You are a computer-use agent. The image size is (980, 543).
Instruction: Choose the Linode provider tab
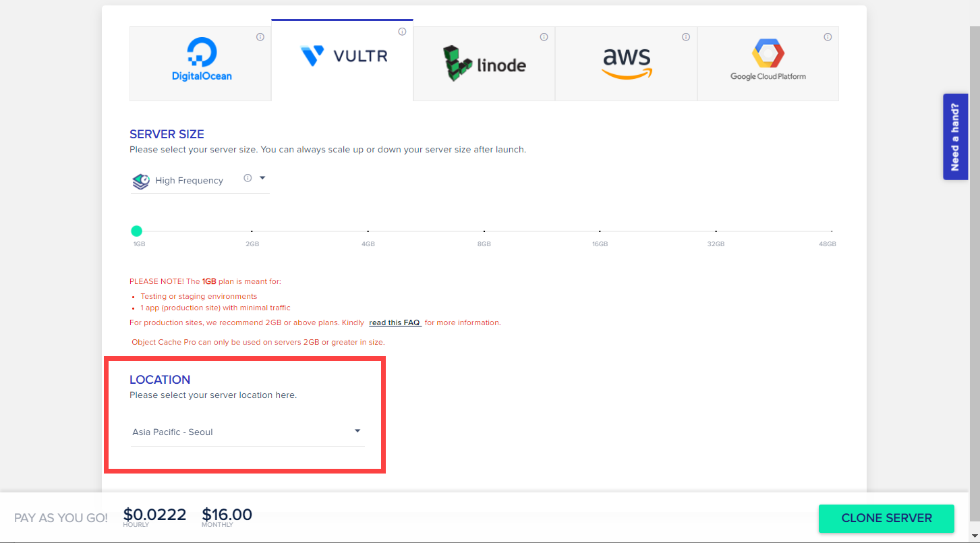coord(484,63)
